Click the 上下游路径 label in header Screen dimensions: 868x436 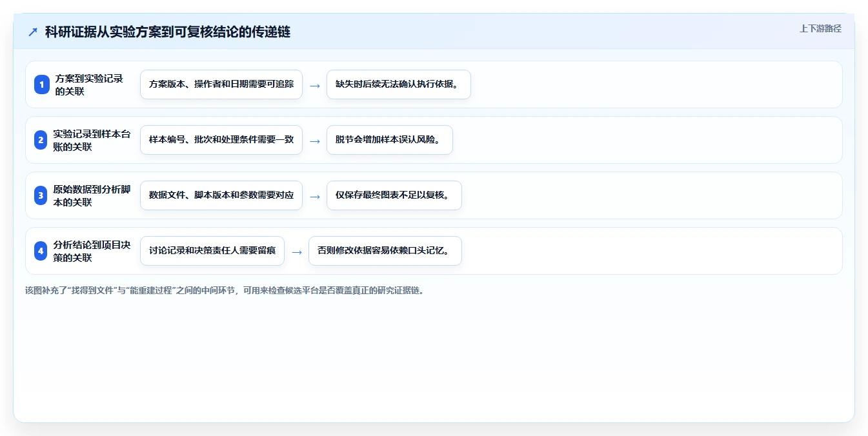click(x=820, y=28)
